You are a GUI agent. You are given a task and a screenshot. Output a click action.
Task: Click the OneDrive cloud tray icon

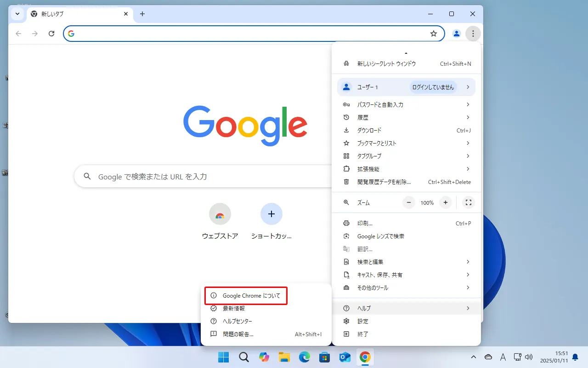(488, 357)
